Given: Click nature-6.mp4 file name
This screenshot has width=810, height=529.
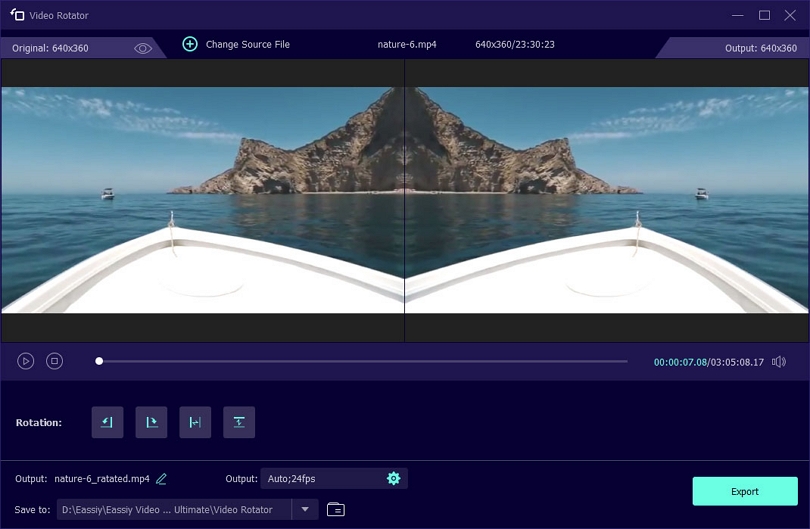Looking at the screenshot, I should 407,44.
